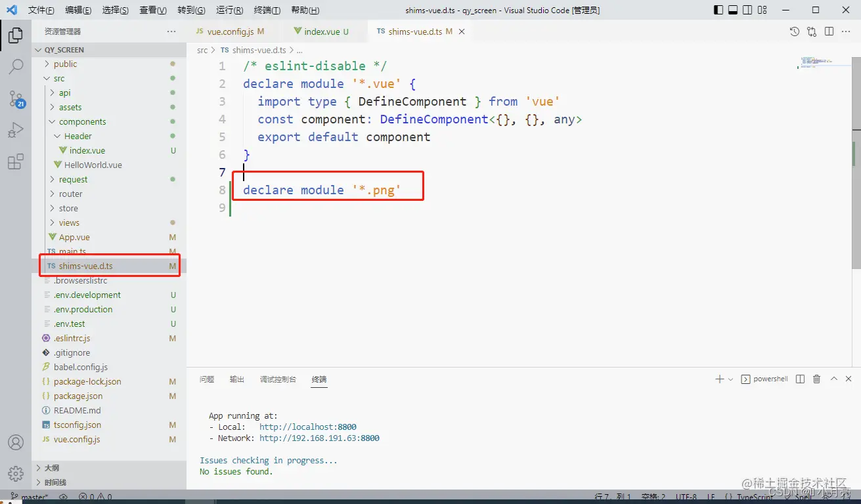Expand the 时间线 timeline section
The height and width of the screenshot is (504, 861).
(109, 482)
